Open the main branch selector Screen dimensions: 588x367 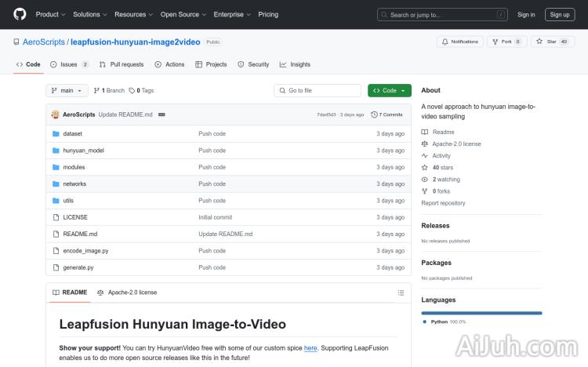67,90
